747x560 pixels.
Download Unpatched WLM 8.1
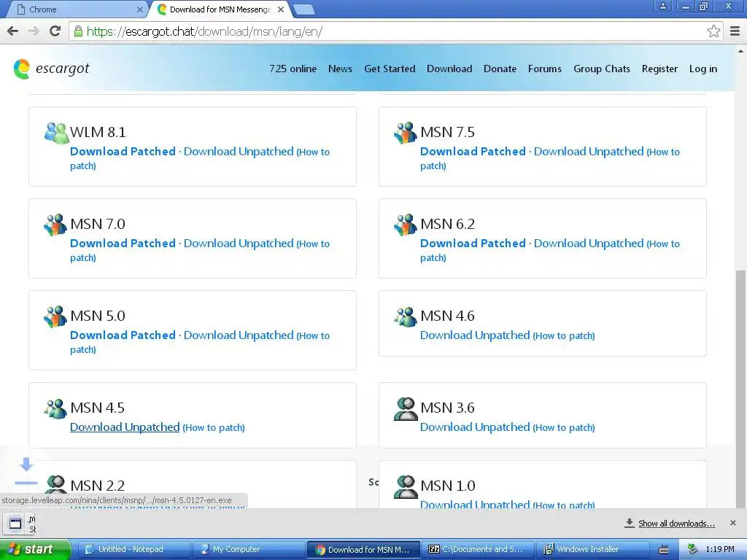point(239,152)
